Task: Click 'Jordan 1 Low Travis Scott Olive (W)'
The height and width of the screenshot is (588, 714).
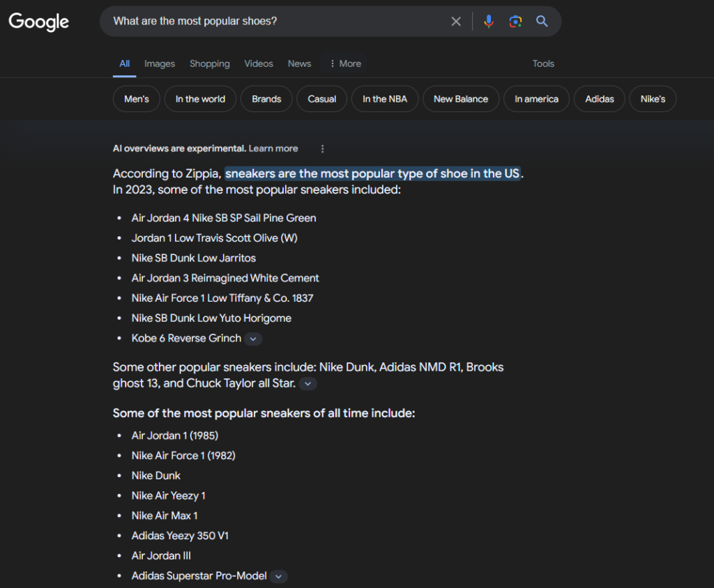Action: point(215,238)
